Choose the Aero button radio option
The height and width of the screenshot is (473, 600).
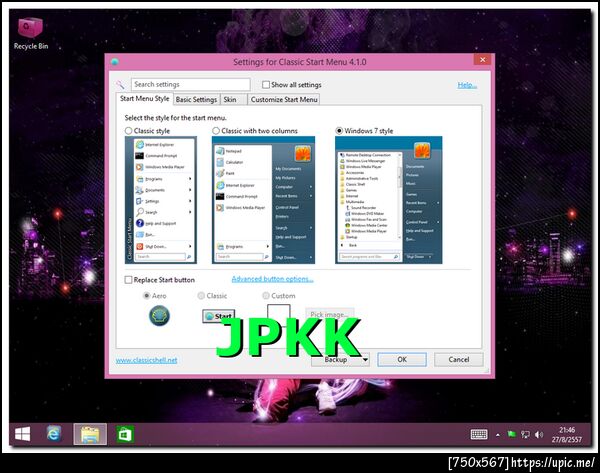click(x=147, y=296)
